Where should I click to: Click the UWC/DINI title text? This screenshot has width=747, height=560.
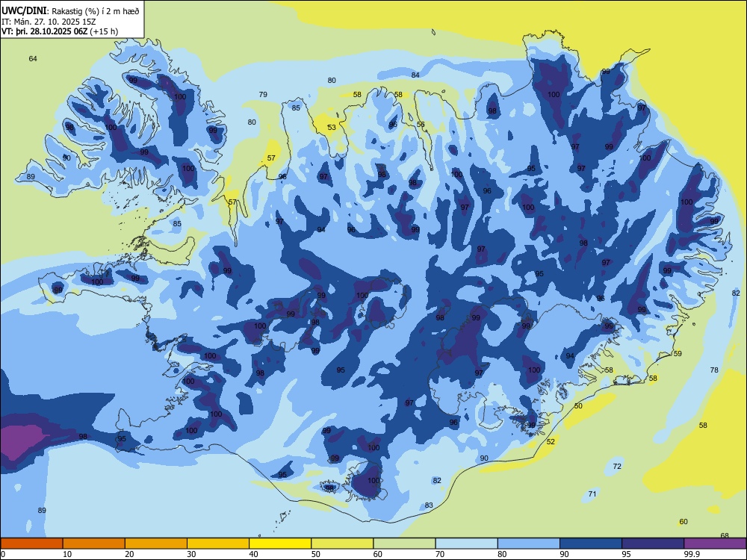(24, 11)
